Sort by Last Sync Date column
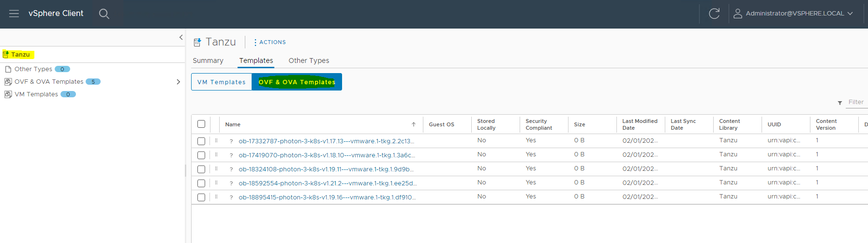This screenshot has width=868, height=243. point(683,124)
